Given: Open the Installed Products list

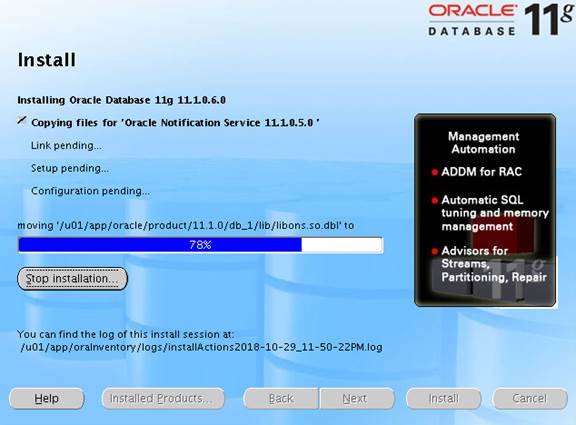Looking at the screenshot, I should 163,399.
